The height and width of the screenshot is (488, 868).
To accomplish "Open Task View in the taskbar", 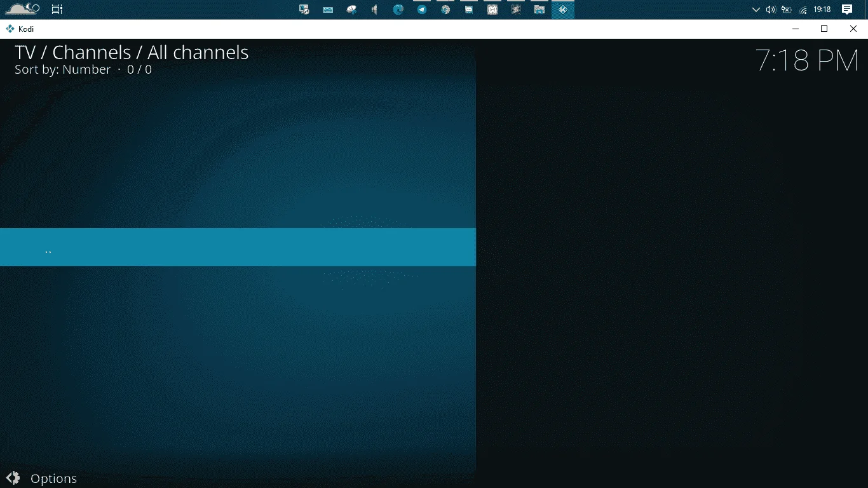I will click(57, 10).
